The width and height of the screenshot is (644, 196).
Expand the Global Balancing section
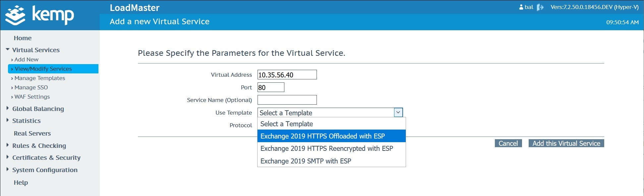[x=8, y=108]
